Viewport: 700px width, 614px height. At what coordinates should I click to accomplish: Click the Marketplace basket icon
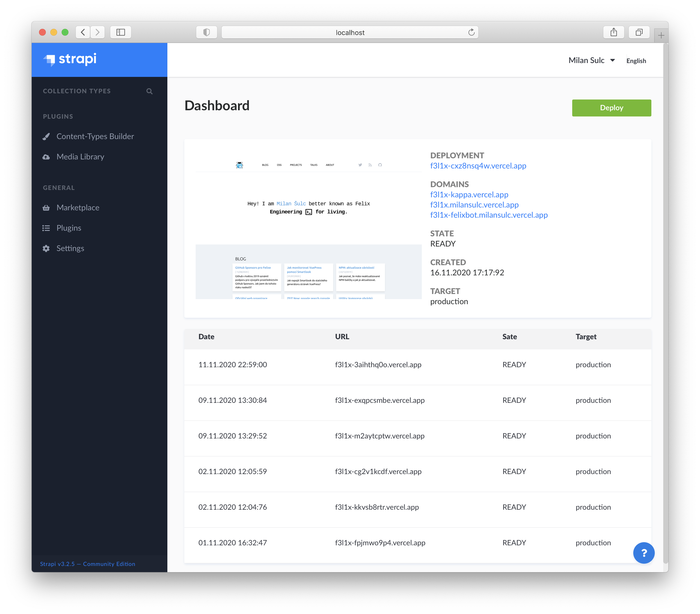(x=46, y=208)
